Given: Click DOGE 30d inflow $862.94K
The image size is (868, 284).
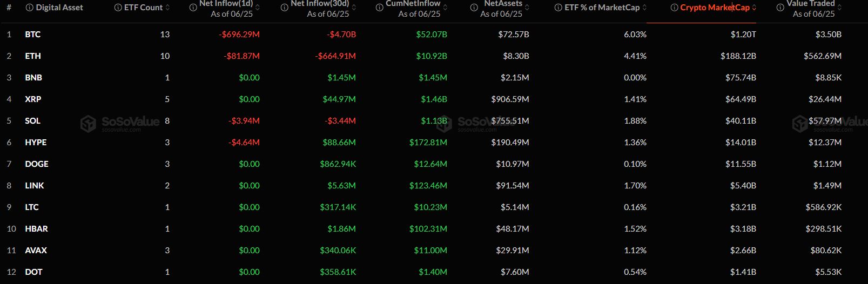Looking at the screenshot, I should click(x=338, y=164).
